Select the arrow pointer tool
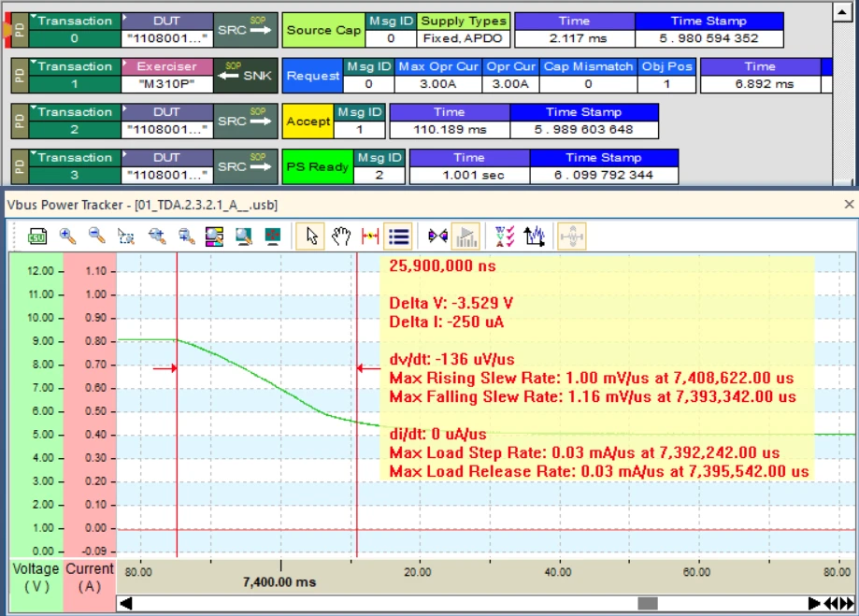Screen dimensions: 859x616 (x=311, y=237)
